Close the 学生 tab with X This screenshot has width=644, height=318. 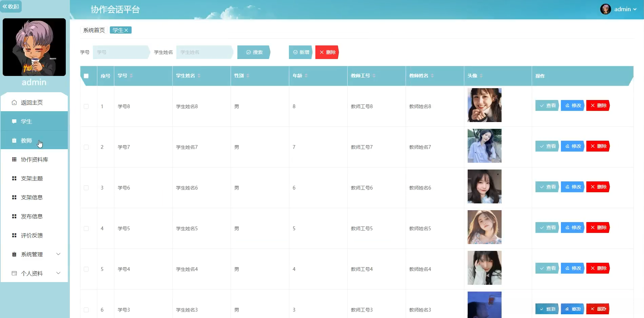pyautogui.click(x=126, y=30)
